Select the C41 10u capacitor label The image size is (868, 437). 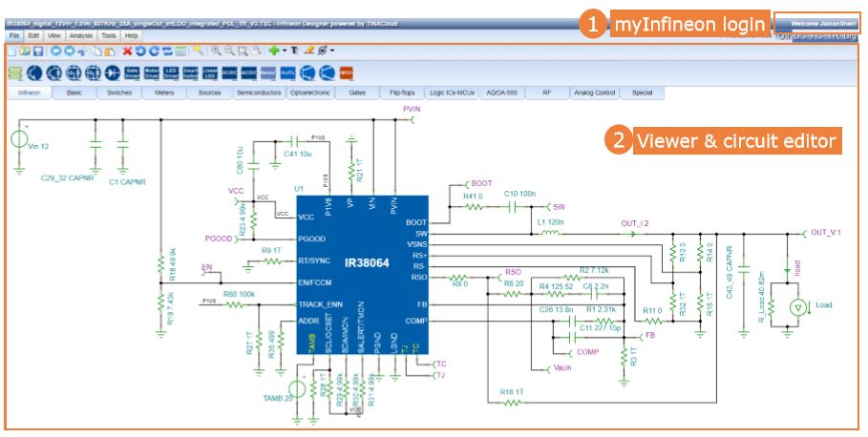click(298, 154)
